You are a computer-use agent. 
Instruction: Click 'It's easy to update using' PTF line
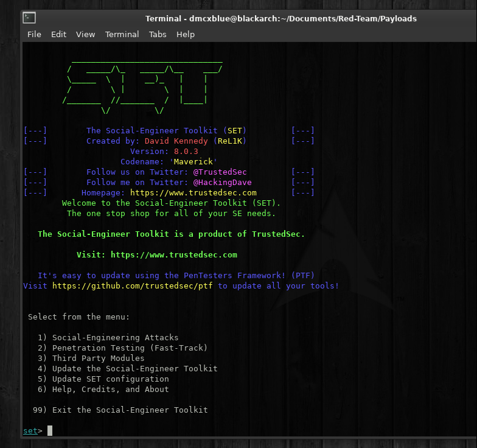coord(176,275)
